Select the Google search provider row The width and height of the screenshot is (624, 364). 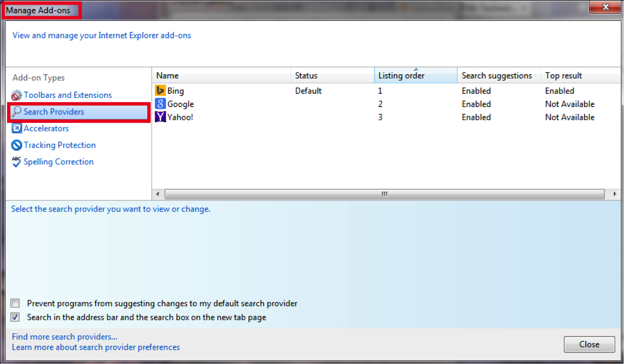(x=386, y=104)
